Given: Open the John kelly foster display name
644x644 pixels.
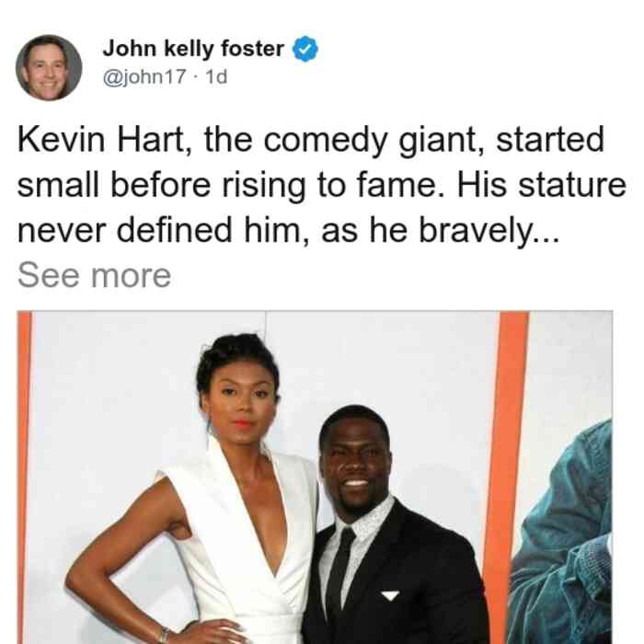Looking at the screenshot, I should coord(193,49).
